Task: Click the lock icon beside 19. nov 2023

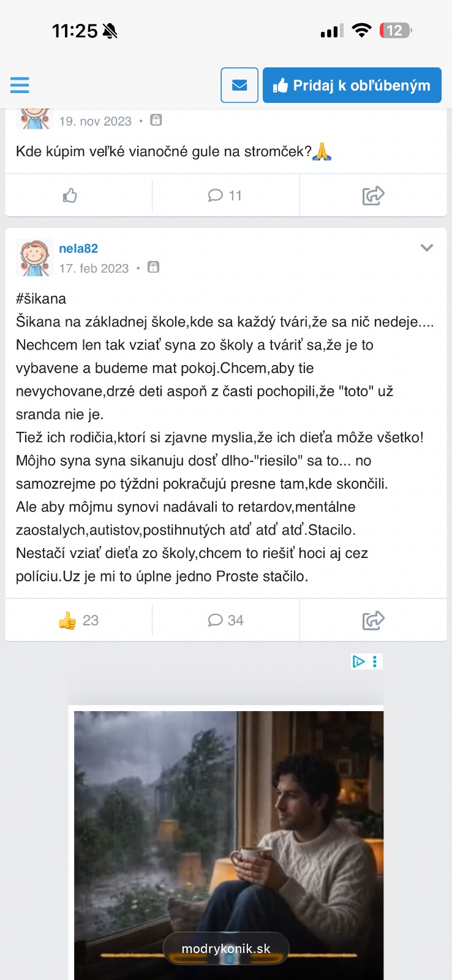Action: [x=156, y=120]
